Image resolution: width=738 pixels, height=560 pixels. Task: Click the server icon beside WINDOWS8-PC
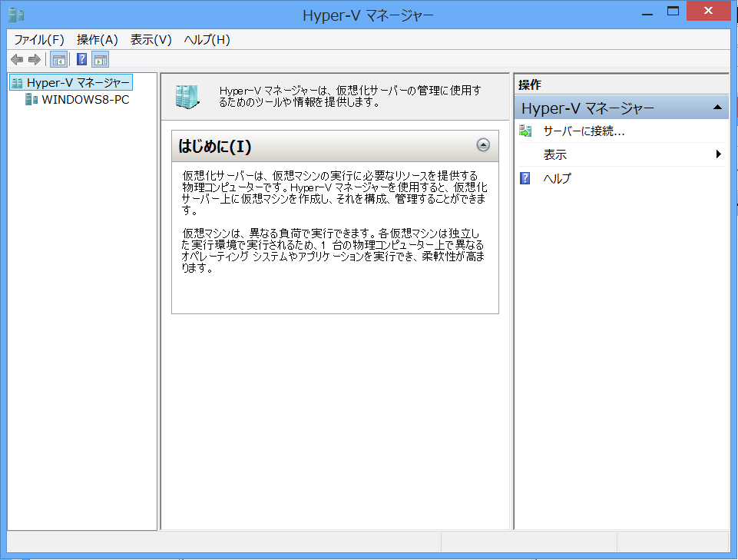pyautogui.click(x=31, y=99)
